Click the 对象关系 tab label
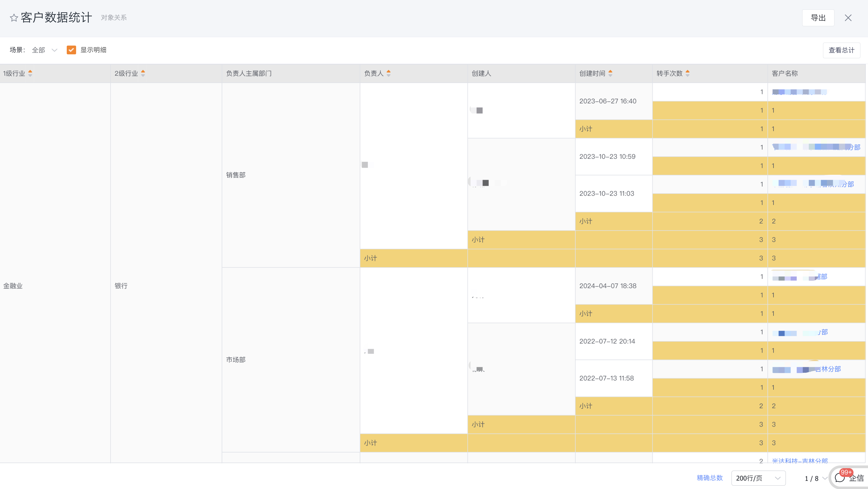Screen dimensions: 868x489 [x=114, y=18]
